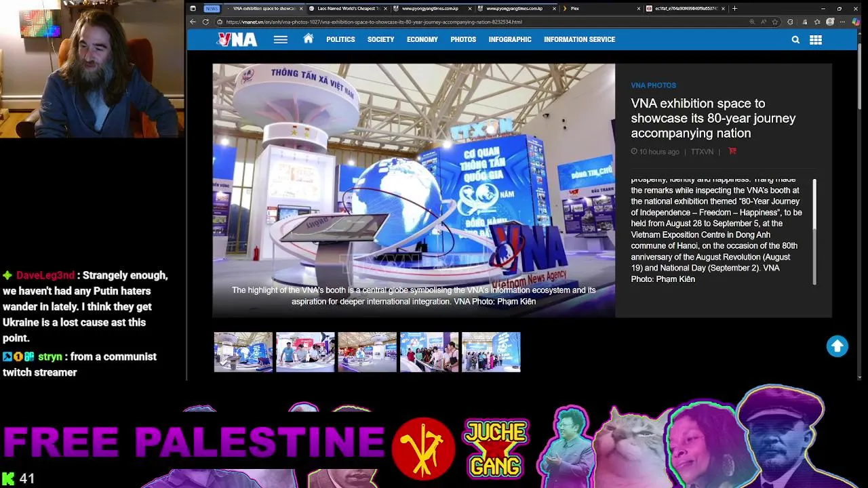Switch to the ec1faf_e764 tab
The width and height of the screenshot is (868, 488).
[x=685, y=8]
